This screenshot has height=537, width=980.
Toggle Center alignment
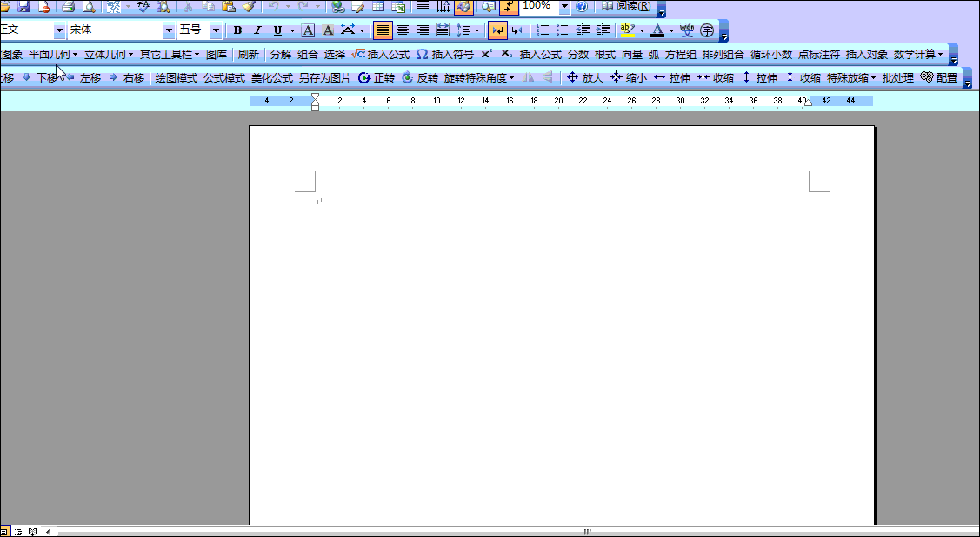click(403, 30)
